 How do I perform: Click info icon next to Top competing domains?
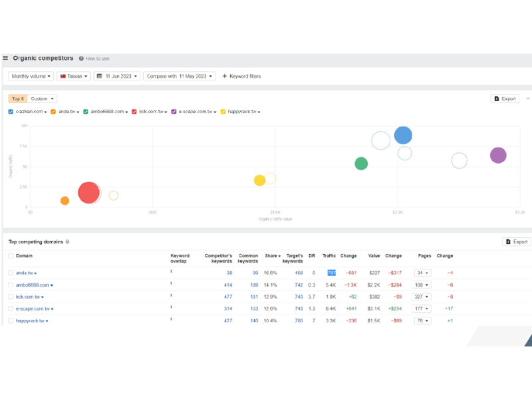[68, 242]
